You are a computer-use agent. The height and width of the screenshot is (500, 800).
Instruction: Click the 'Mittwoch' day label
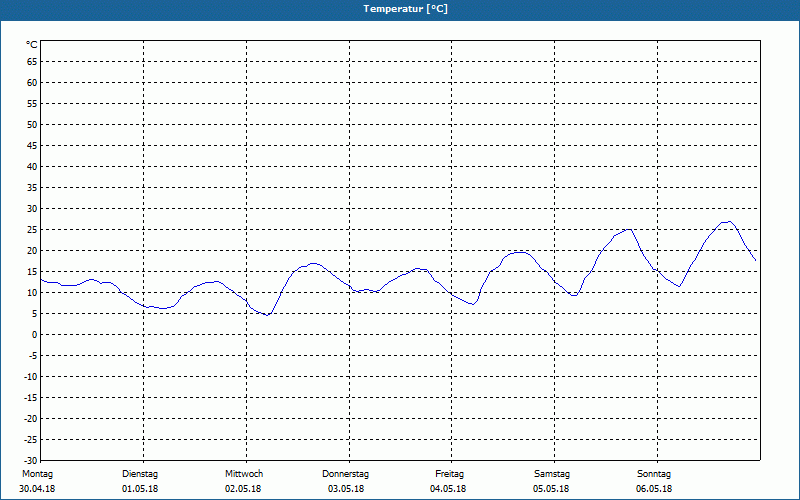[244, 474]
